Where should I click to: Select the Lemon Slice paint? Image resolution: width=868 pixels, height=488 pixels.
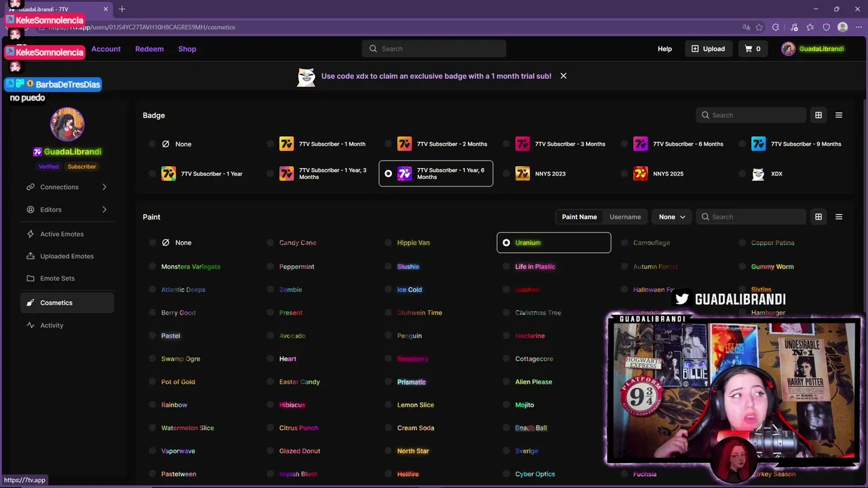pos(416,405)
